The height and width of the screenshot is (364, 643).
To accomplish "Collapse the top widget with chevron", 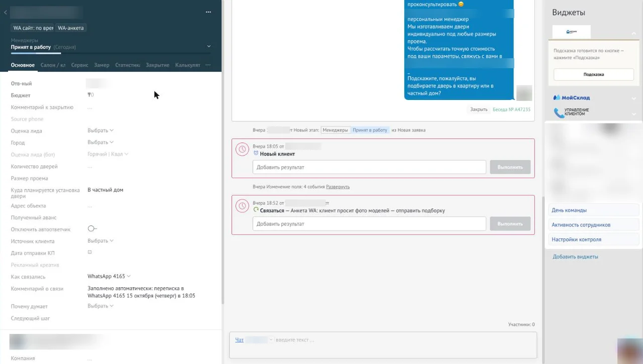I will 634,33.
